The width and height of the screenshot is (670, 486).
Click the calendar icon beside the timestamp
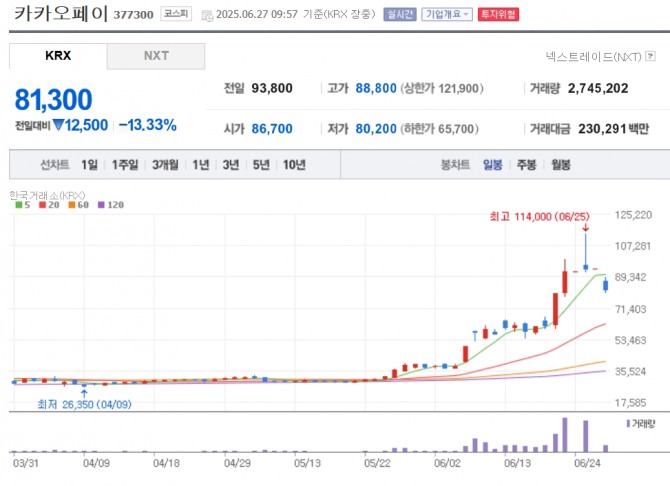207,16
